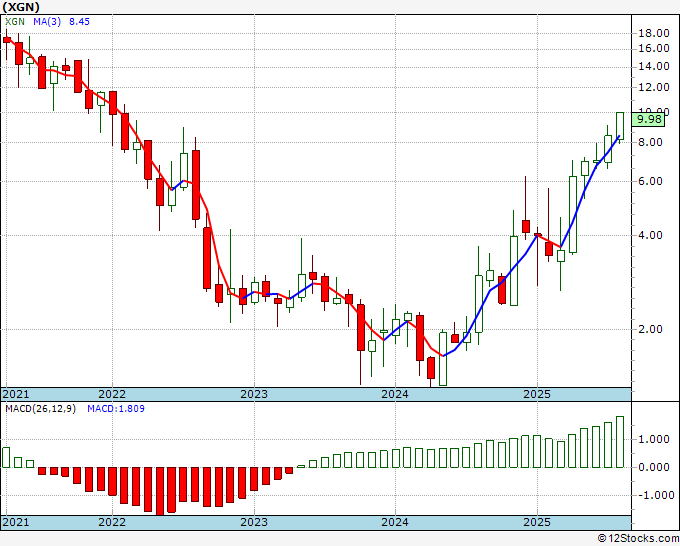This screenshot has height=546, width=680.
Task: Click 2021 on the price chart timeline
Action: click(16, 394)
